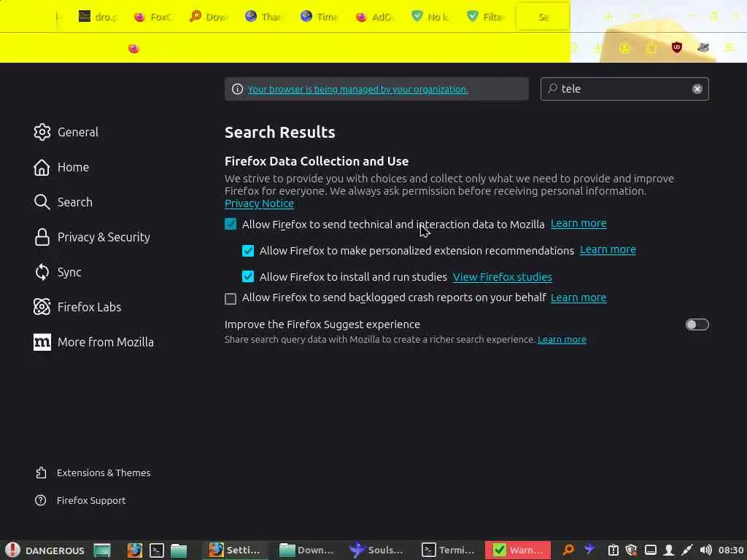Open Firefox Support help
Image resolution: width=747 pixels, height=560 pixels.
pos(80,500)
